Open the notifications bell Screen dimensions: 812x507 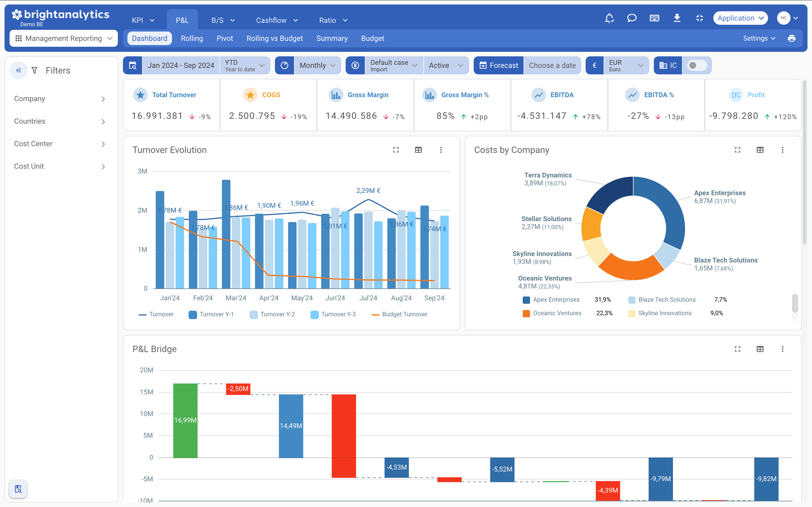coord(610,18)
